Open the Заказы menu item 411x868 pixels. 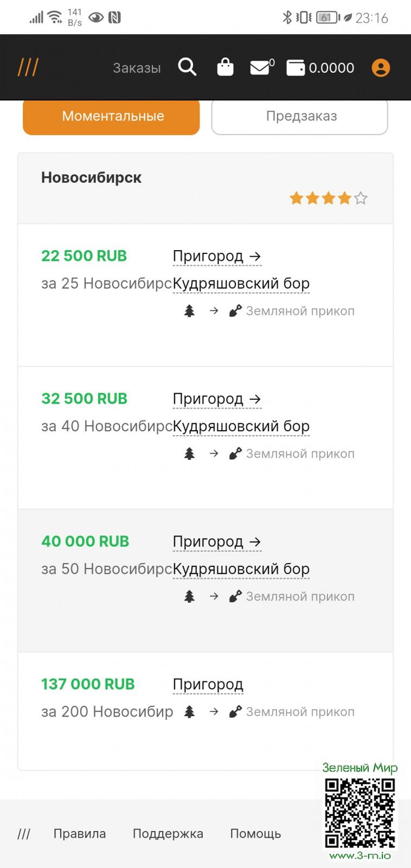(137, 68)
